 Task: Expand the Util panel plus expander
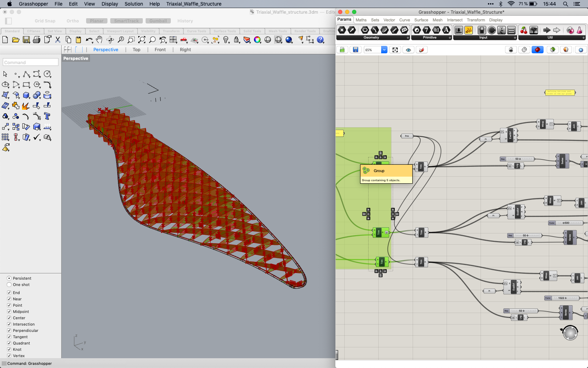point(583,38)
